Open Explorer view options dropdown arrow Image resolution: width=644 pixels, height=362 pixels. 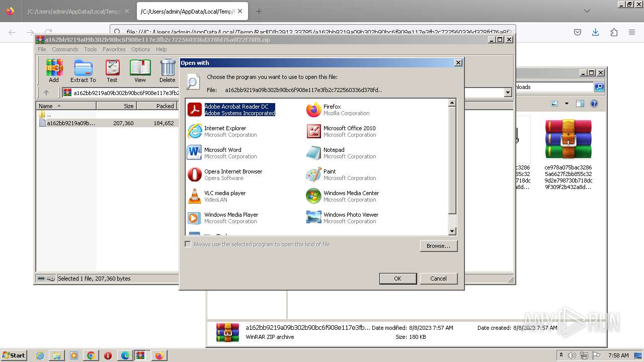coord(567,104)
